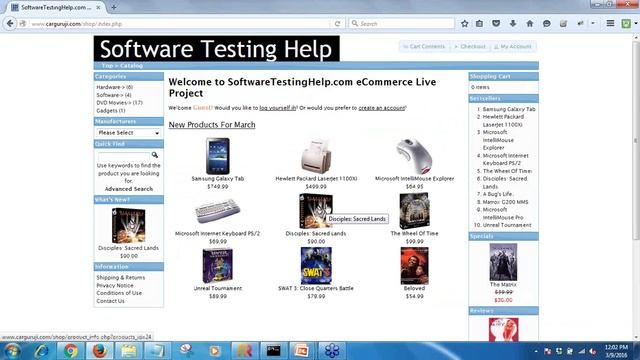Bookmark this page with the star icon
The image size is (640, 360).
[464, 24]
